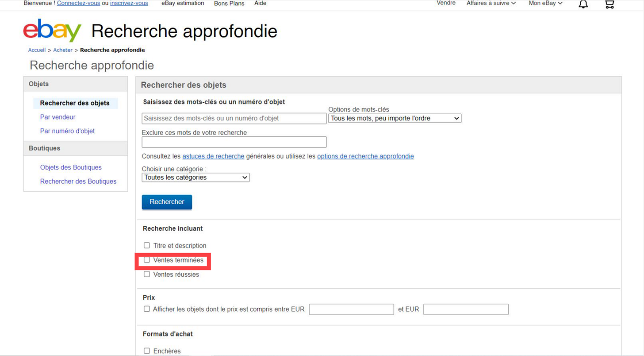Enable the price range checkbox

147,309
